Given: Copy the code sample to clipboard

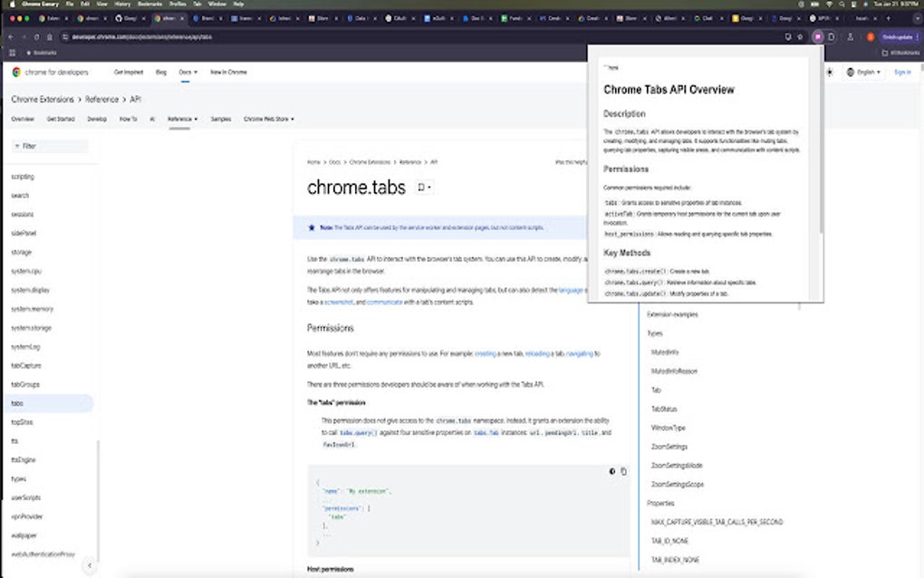Looking at the screenshot, I should pyautogui.click(x=623, y=471).
